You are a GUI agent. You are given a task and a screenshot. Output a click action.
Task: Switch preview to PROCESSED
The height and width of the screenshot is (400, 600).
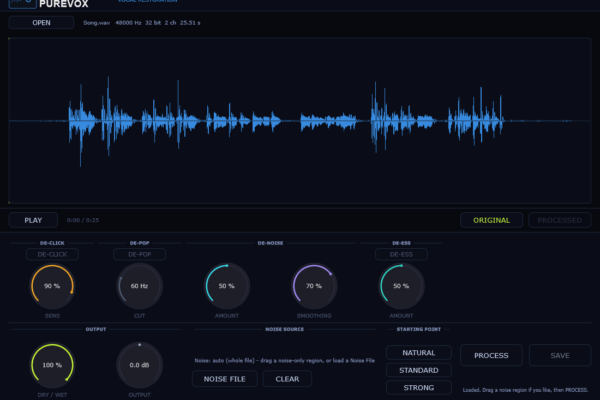coord(560,220)
